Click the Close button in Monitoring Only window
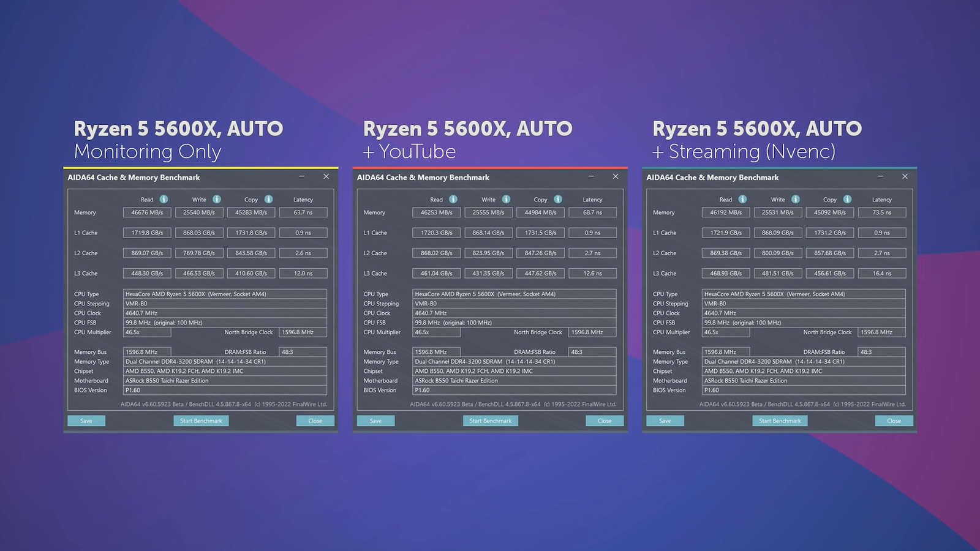Image resolution: width=980 pixels, height=551 pixels. (315, 421)
